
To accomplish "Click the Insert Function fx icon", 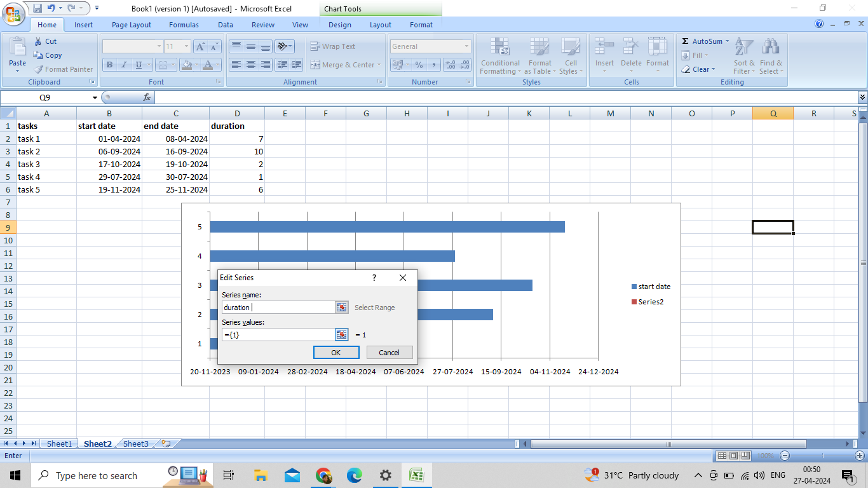I will tap(147, 97).
